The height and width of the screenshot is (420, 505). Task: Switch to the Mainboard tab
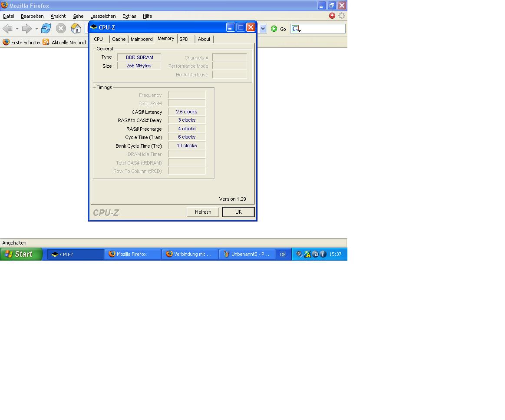tap(142, 39)
